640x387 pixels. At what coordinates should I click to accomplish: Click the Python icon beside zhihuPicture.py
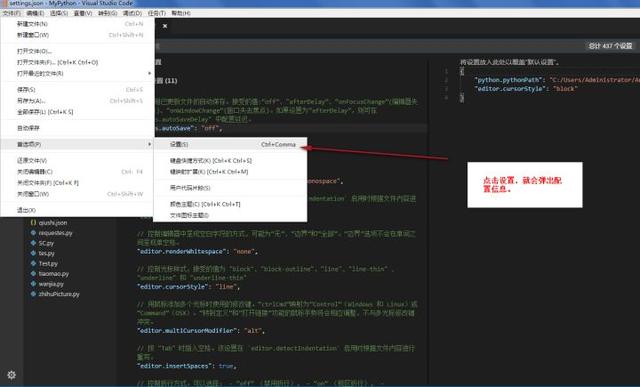coord(33,294)
